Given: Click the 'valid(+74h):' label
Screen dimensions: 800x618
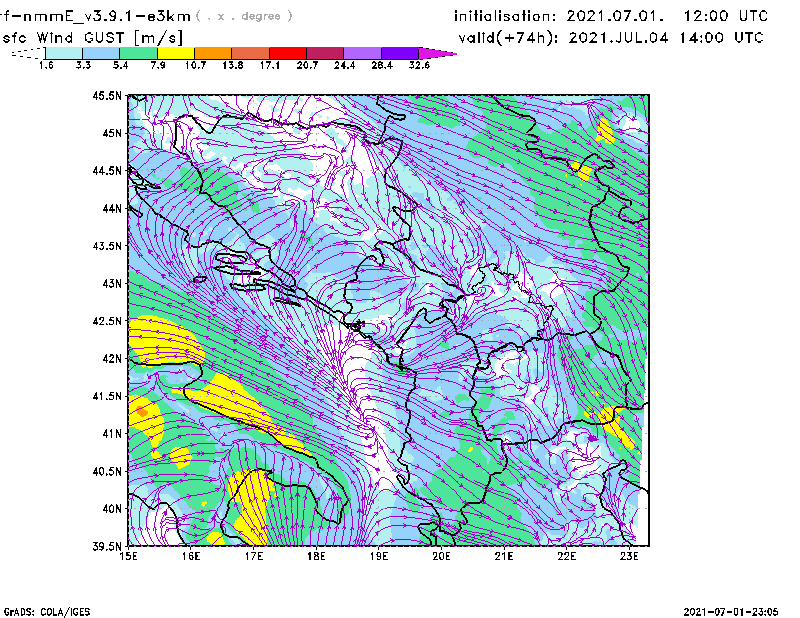Looking at the screenshot, I should click(508, 38).
